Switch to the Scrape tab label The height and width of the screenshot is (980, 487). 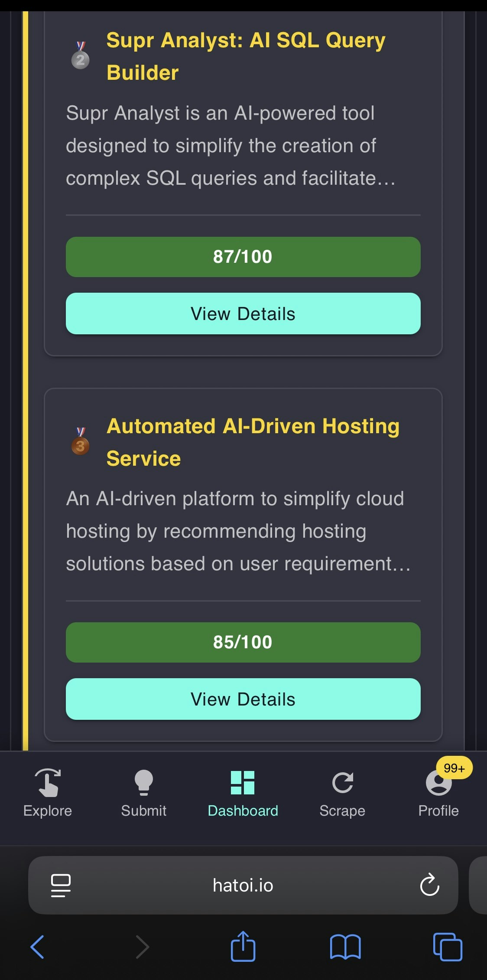(x=342, y=811)
